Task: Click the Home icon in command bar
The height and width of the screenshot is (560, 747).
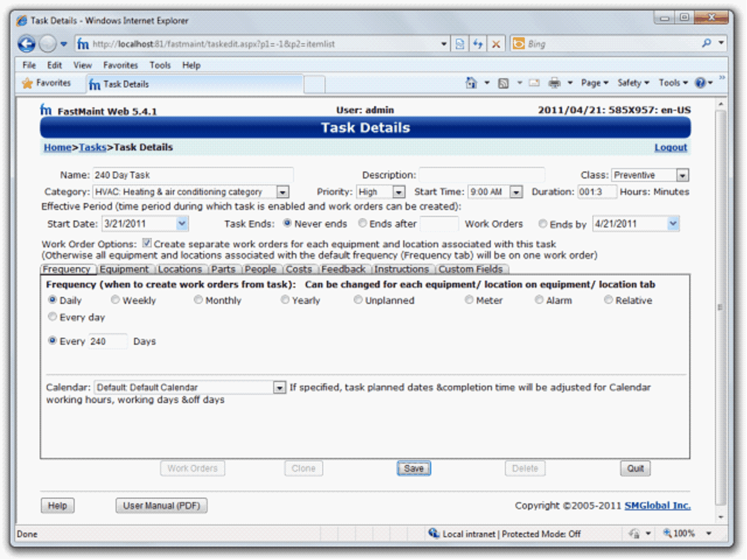Action: tap(471, 83)
